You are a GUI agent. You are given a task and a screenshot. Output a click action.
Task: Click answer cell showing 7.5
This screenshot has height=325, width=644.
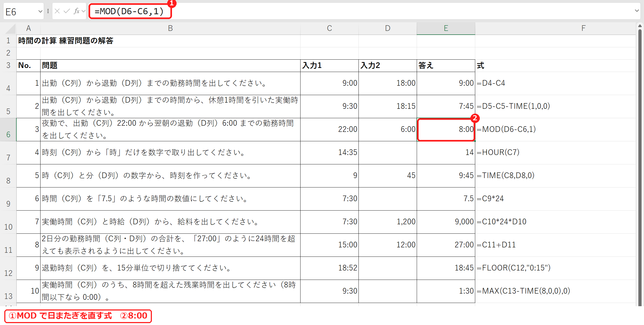pyautogui.click(x=446, y=199)
